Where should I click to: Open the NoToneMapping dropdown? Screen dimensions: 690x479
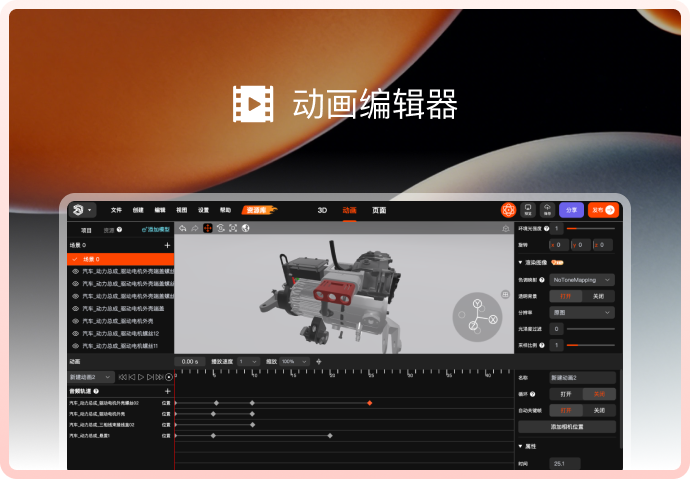coord(581,280)
